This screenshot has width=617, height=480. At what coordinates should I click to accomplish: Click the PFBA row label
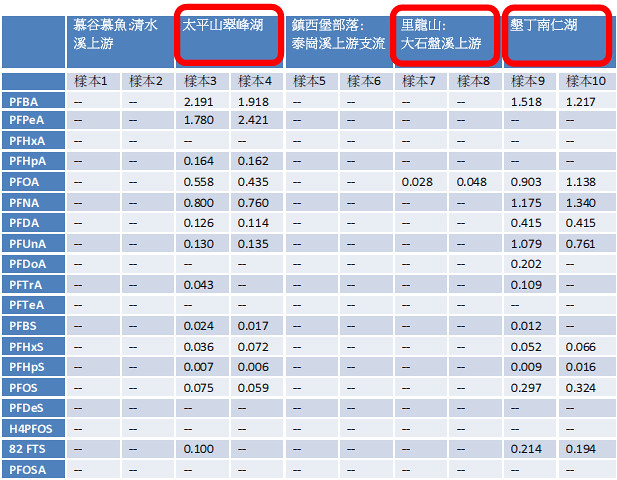tap(33, 101)
